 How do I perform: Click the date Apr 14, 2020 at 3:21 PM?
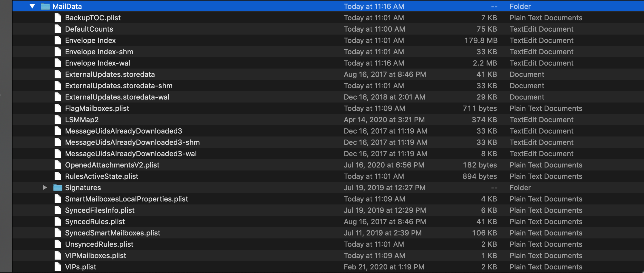click(x=384, y=120)
